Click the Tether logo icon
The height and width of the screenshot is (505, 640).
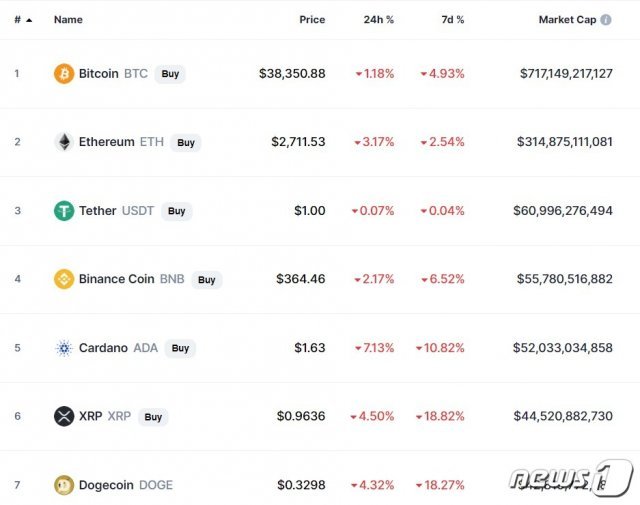coord(64,211)
